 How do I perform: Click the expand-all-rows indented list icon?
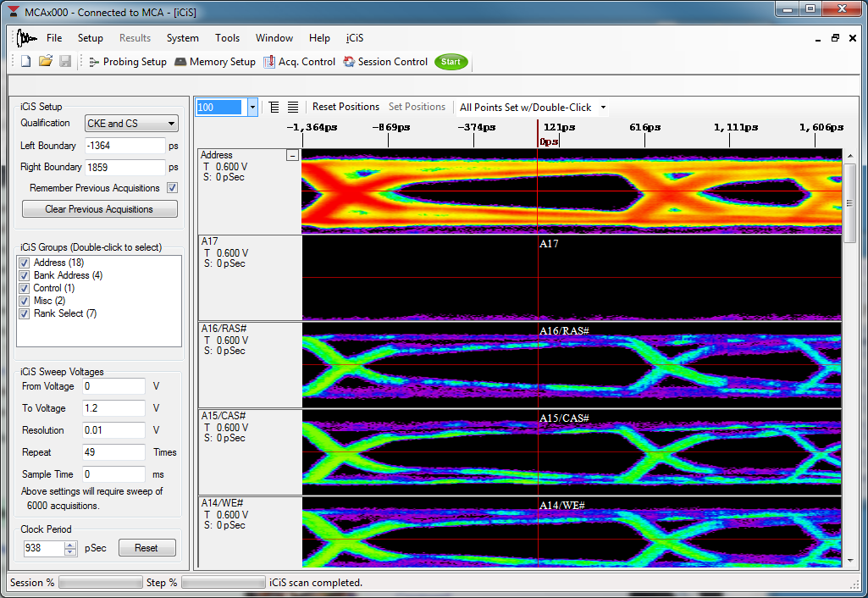click(x=274, y=107)
